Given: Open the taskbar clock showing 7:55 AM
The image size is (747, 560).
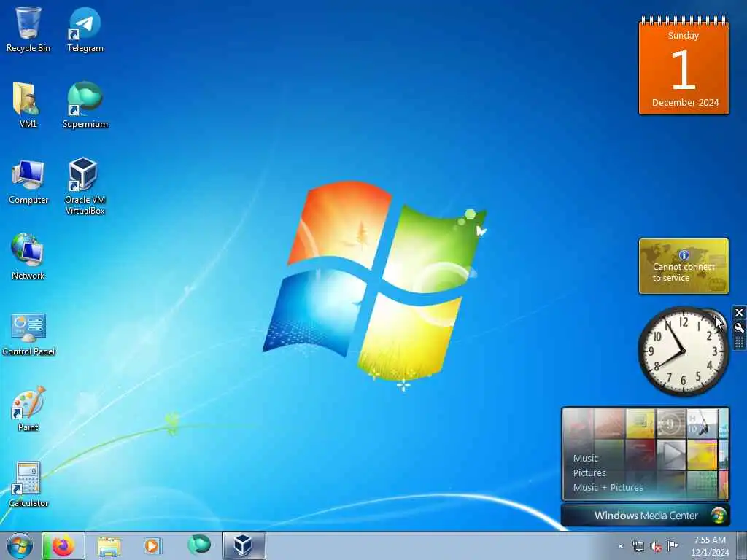Looking at the screenshot, I should pos(710,546).
